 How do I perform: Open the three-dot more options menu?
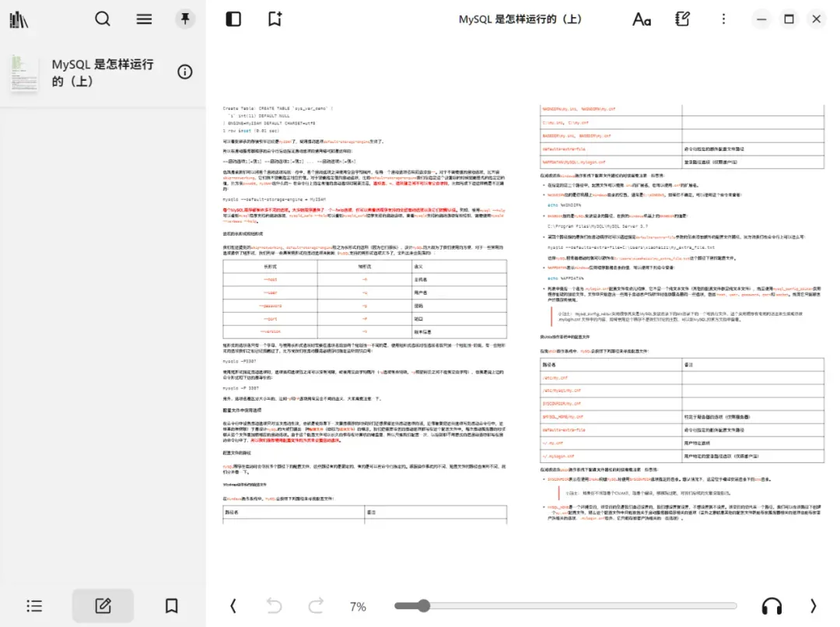tap(723, 19)
